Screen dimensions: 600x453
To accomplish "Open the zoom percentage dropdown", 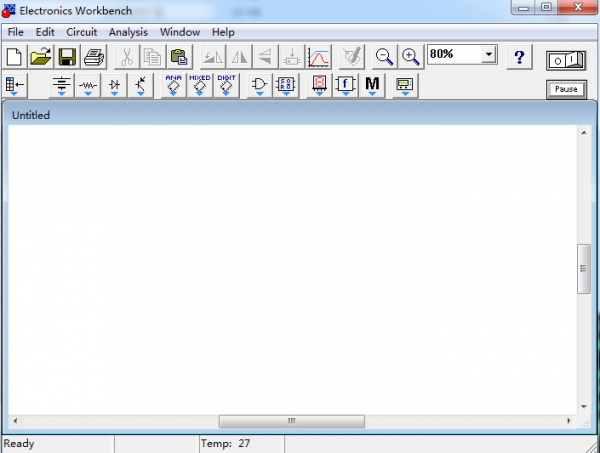I will click(x=489, y=55).
